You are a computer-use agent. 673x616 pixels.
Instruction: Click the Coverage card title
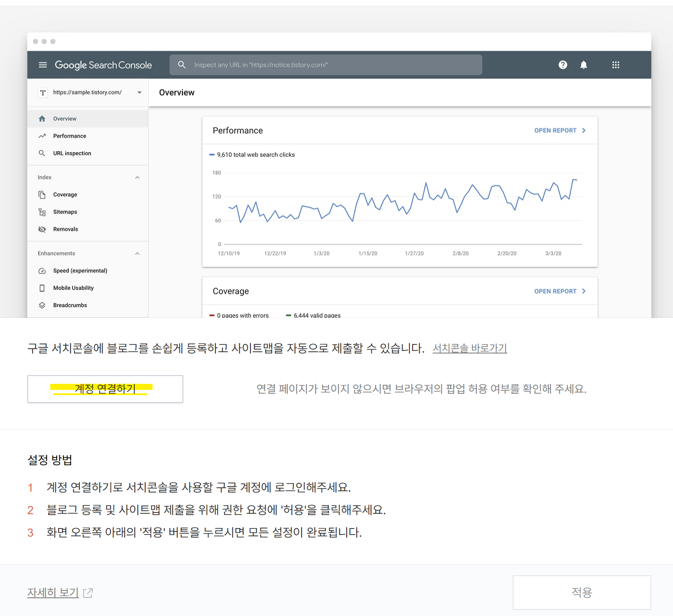231,292
